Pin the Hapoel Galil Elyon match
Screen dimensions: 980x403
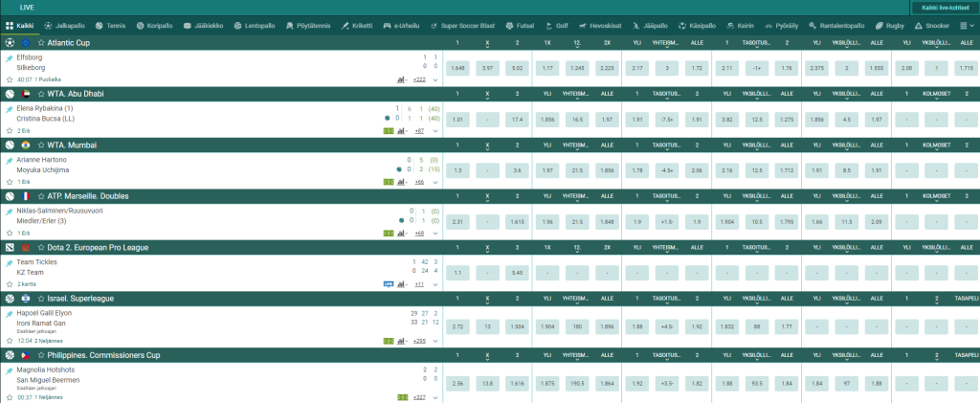point(9,313)
